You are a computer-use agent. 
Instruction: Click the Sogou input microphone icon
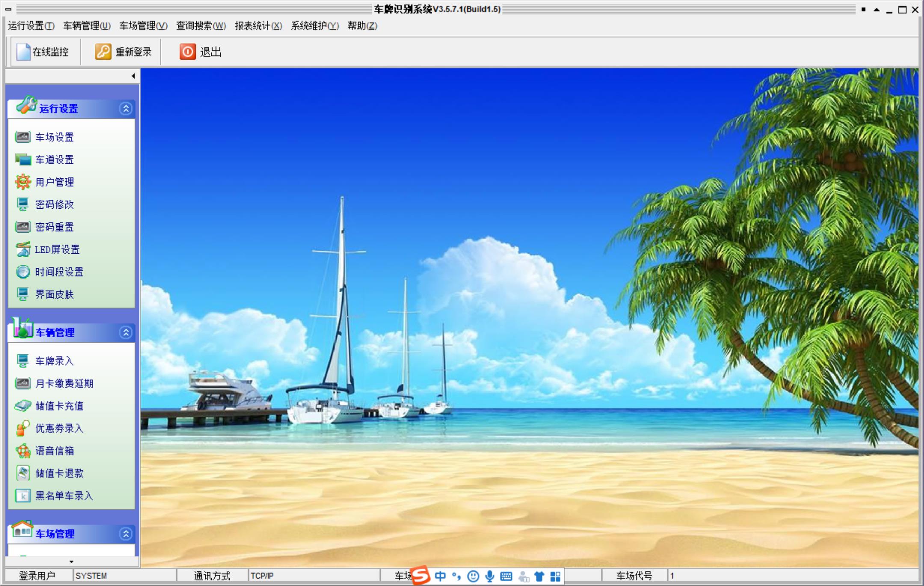click(x=490, y=576)
